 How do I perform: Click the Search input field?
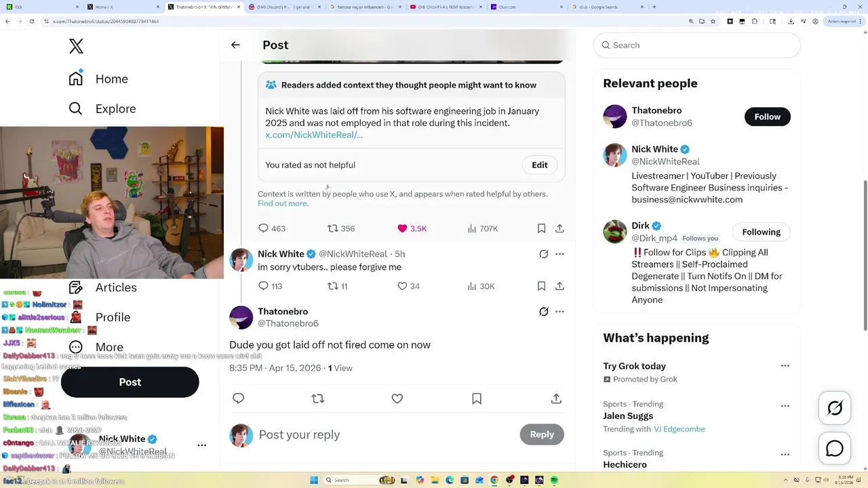698,45
